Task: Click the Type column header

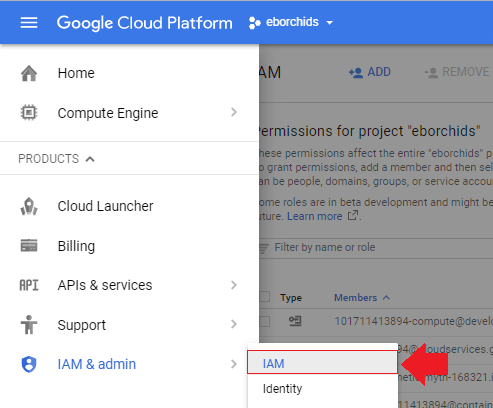Action: (291, 298)
